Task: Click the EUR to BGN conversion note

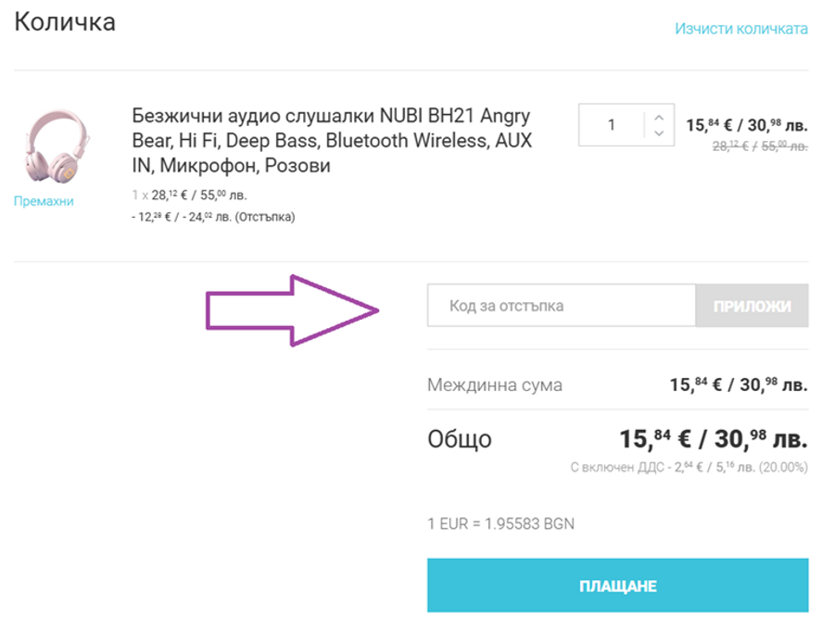Action: [x=499, y=524]
